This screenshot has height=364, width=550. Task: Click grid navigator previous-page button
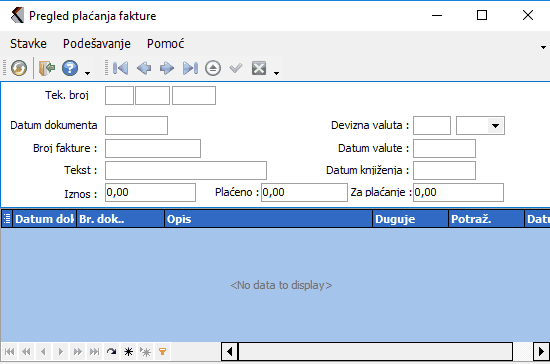coord(26,351)
